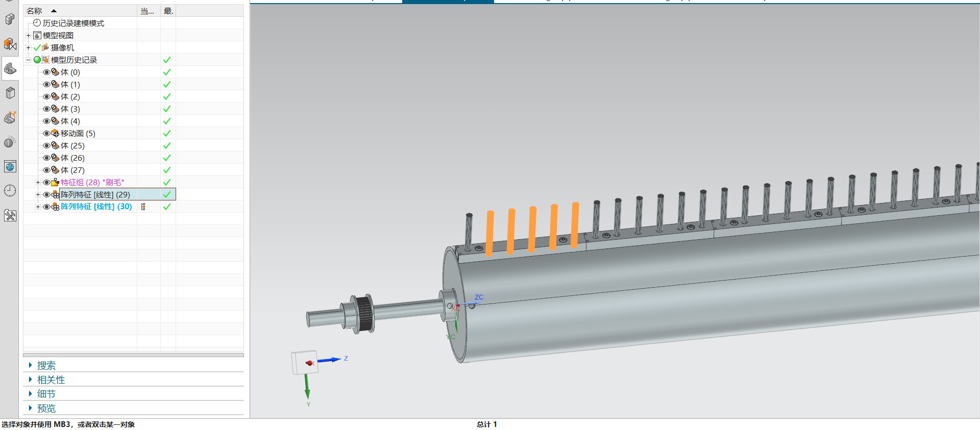Open the Roles tools sidebar icon
980x430 pixels.
pyautogui.click(x=10, y=215)
